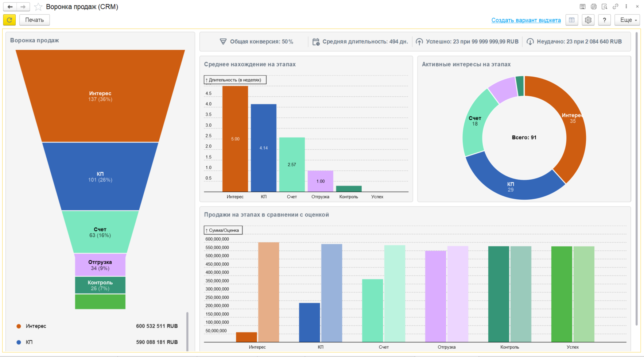Click the yellow refresh button
The height and width of the screenshot is (357, 644).
(9, 20)
